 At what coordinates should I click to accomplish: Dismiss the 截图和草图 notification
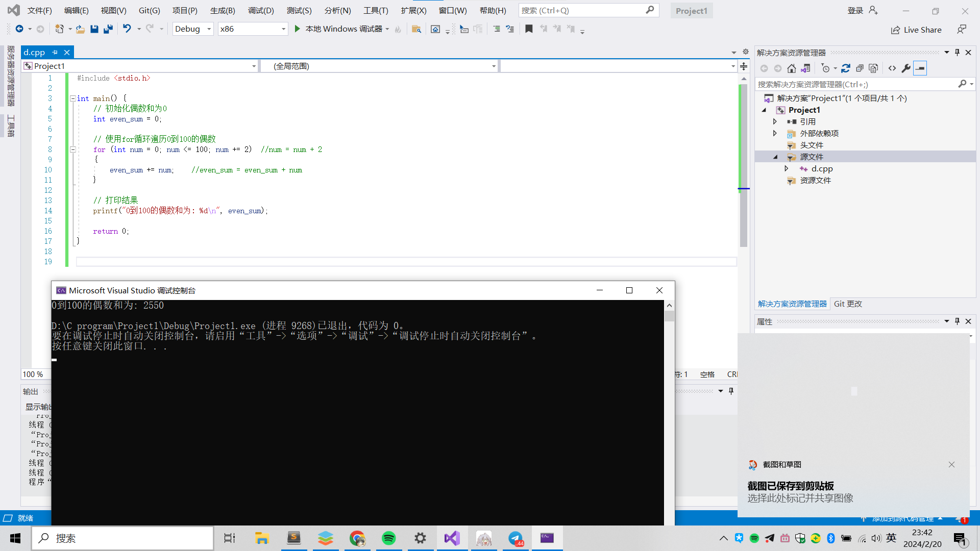click(x=951, y=464)
